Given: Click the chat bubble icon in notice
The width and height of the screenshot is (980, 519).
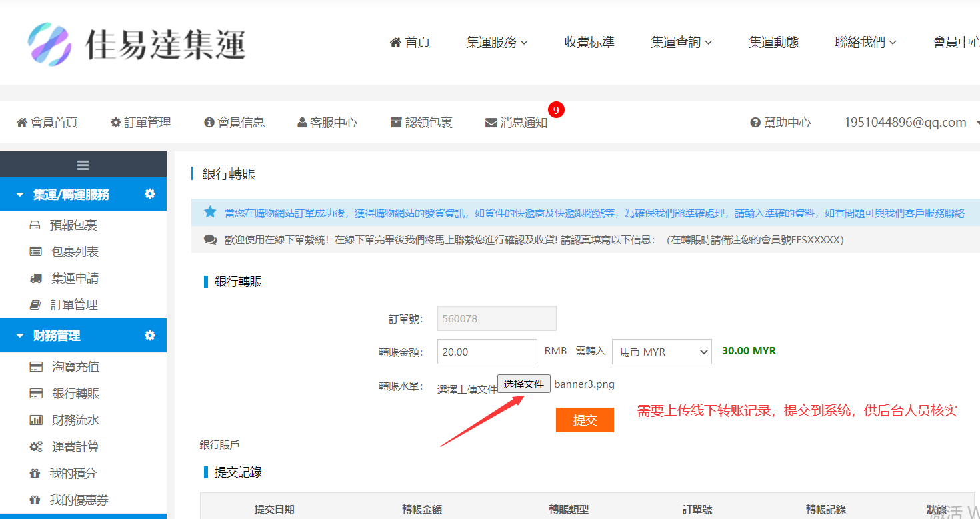Looking at the screenshot, I should coord(210,239).
